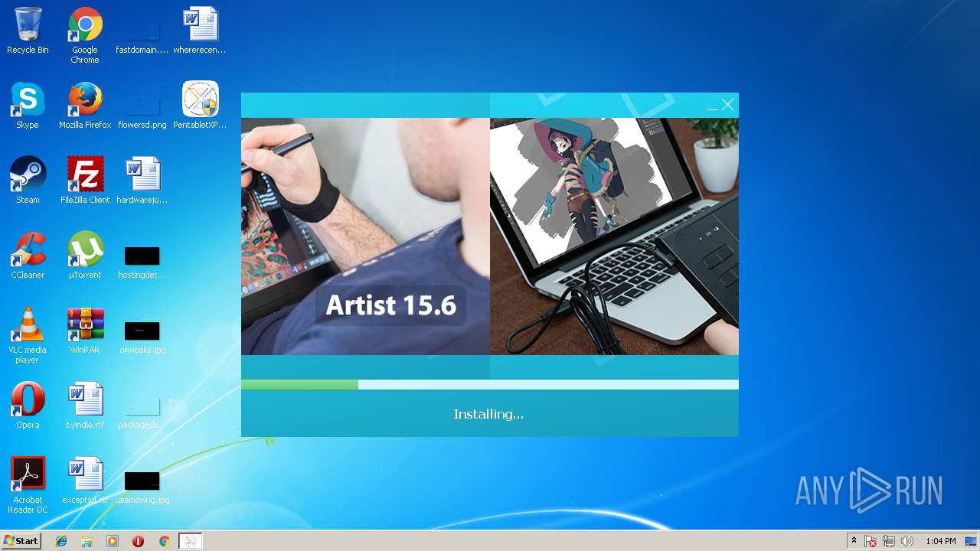Image resolution: width=980 pixels, height=551 pixels.
Task: Click the artist drawing promo image
Action: click(365, 236)
